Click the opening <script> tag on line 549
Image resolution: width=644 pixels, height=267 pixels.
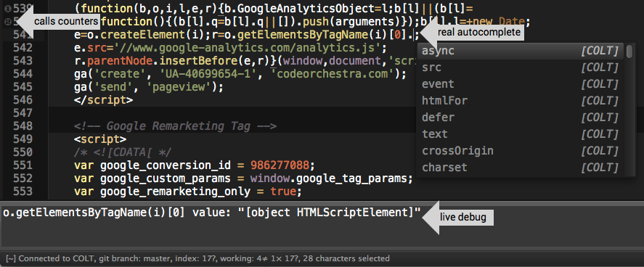coord(100,139)
